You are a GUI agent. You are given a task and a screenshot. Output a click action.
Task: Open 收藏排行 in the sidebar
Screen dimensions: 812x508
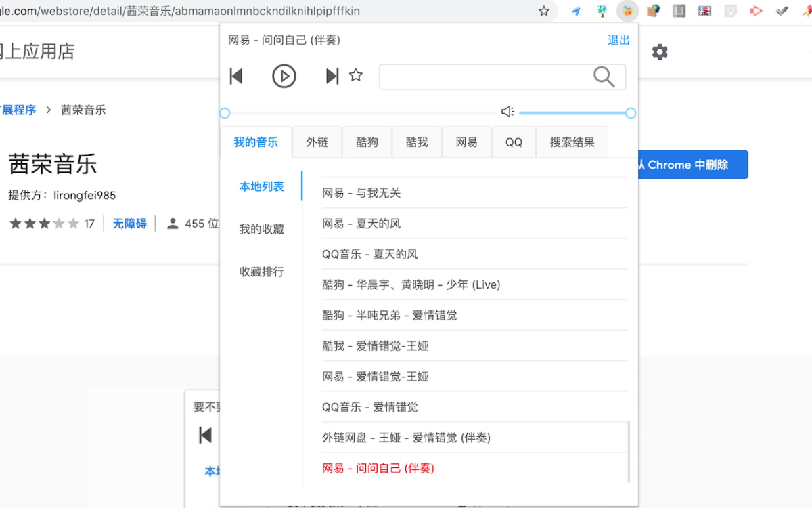tap(261, 272)
